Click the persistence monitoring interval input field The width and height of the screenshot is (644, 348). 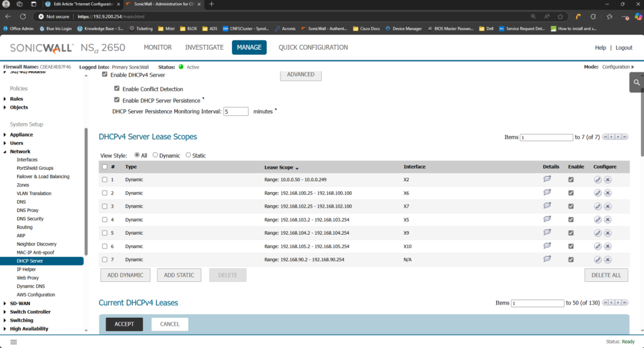click(x=236, y=111)
